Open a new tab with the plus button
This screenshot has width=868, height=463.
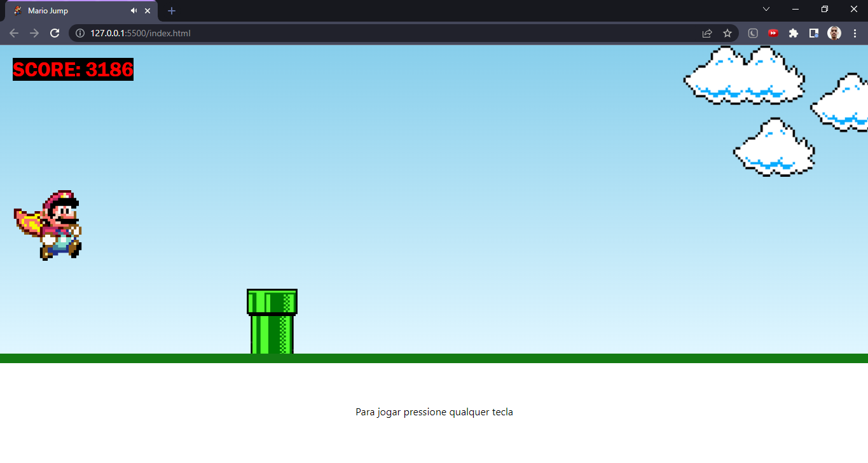(171, 10)
